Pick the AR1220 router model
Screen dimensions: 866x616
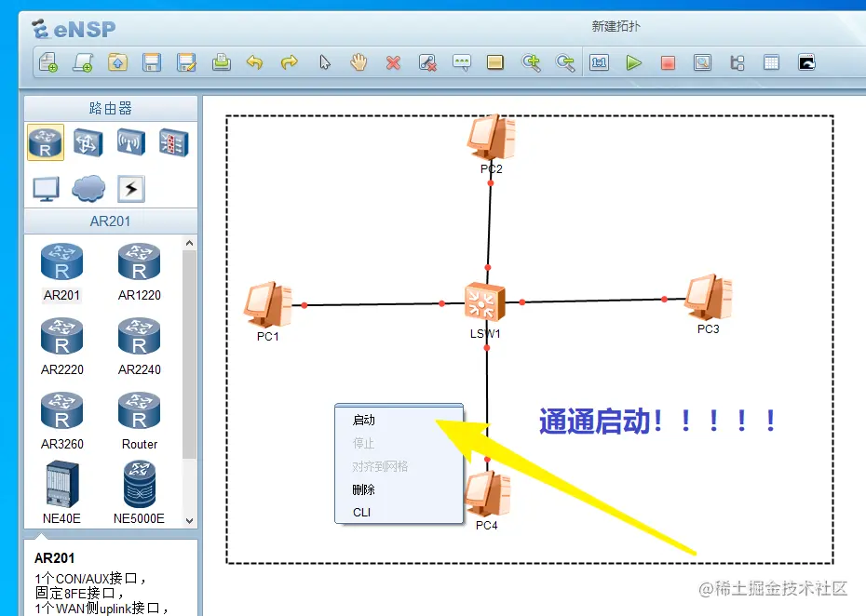click(139, 273)
